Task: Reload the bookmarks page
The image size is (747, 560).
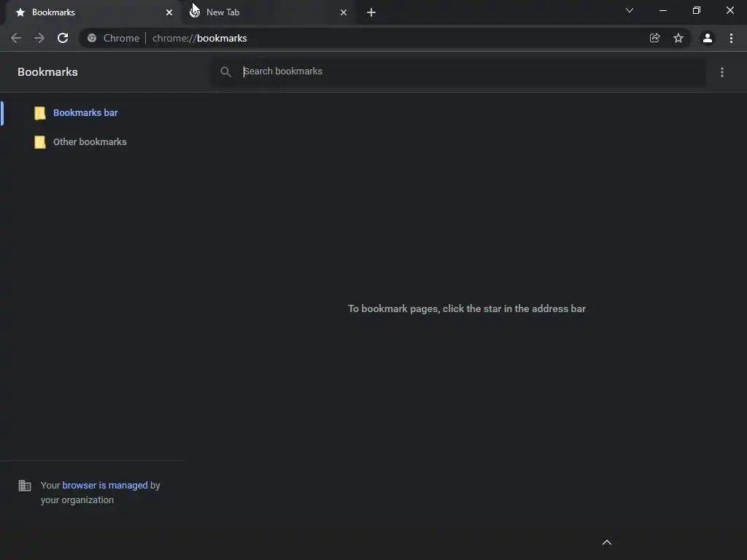Action: pyautogui.click(x=63, y=38)
